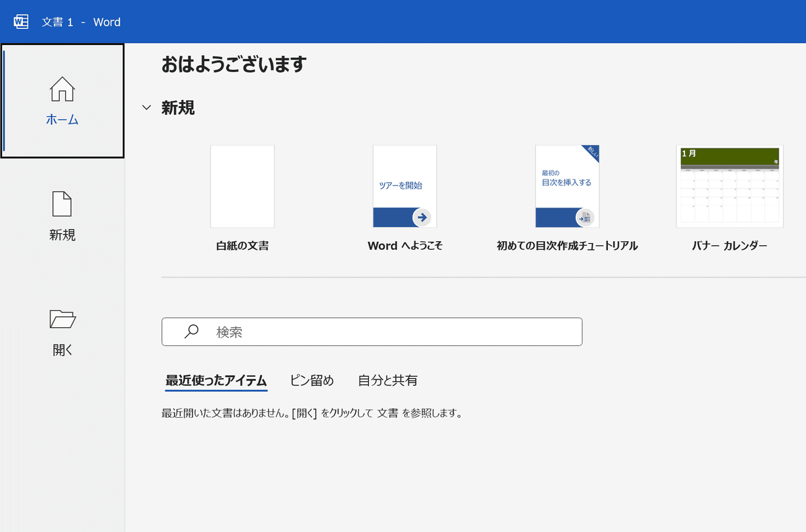Click the おはようございます greeting heading
This screenshot has width=806, height=532.
(234, 64)
